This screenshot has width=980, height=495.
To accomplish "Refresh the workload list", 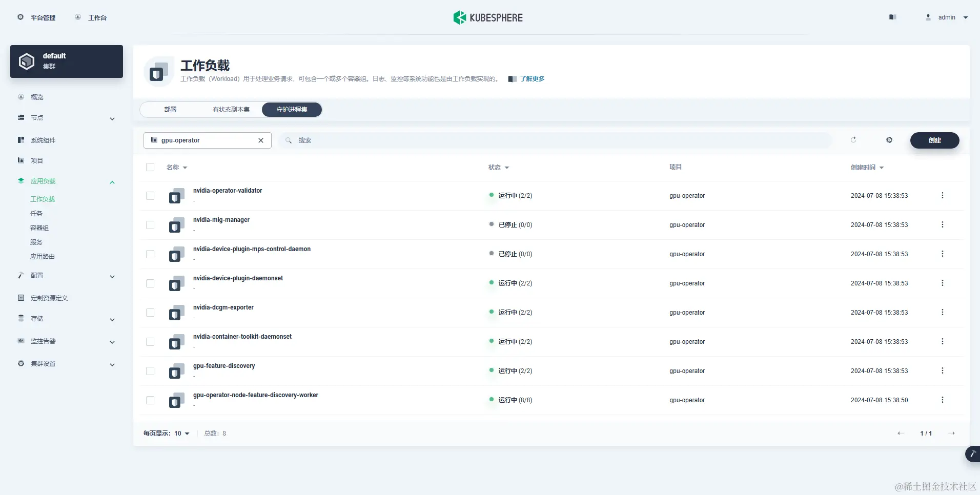I will [853, 140].
